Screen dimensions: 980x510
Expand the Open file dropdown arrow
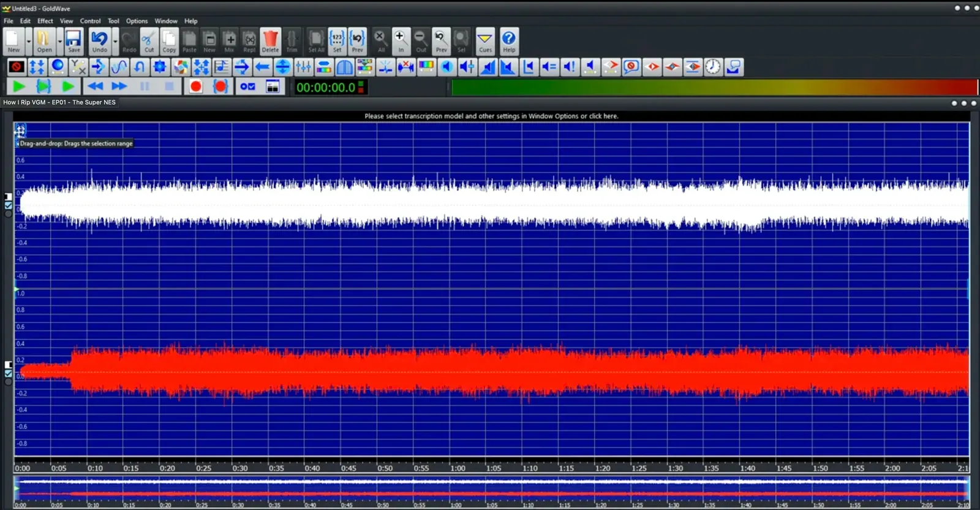click(x=59, y=42)
